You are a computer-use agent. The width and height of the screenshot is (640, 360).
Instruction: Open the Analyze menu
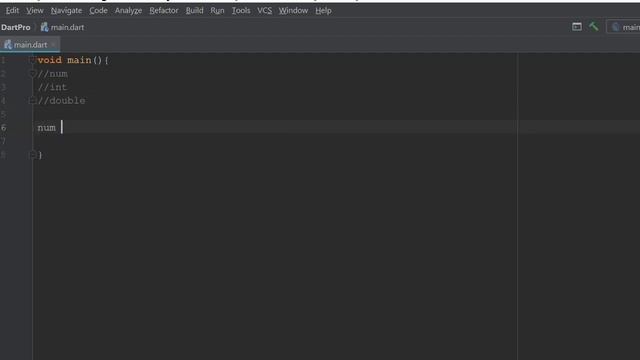128,11
